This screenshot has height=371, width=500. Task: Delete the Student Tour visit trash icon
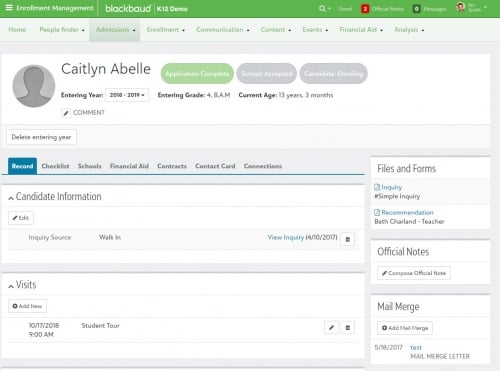[x=348, y=328]
